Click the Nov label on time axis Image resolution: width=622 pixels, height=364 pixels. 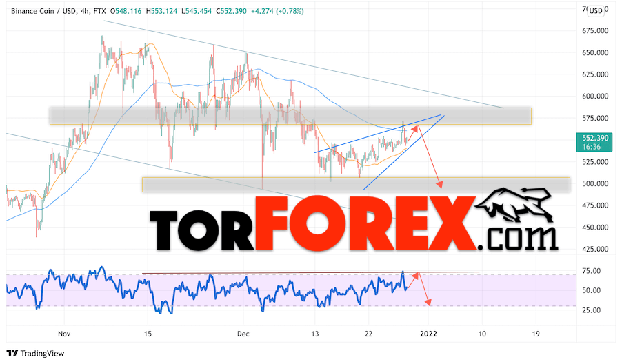pos(64,334)
